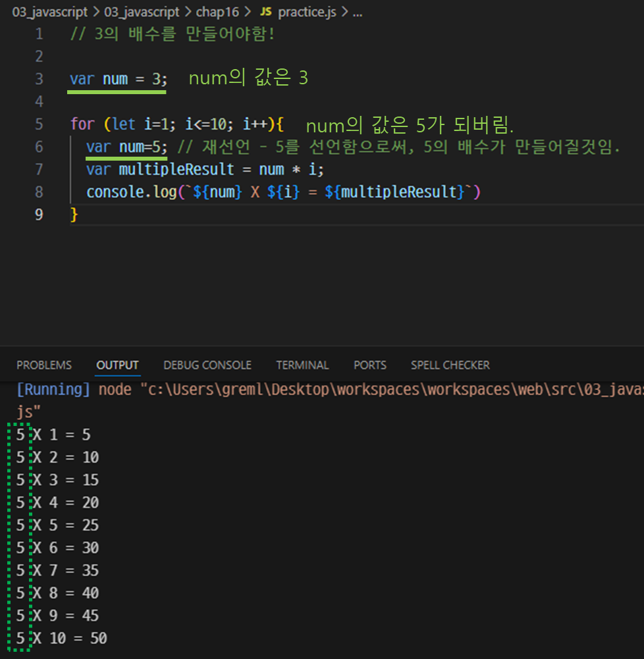Click the '[Running] node' output line

(x=329, y=389)
